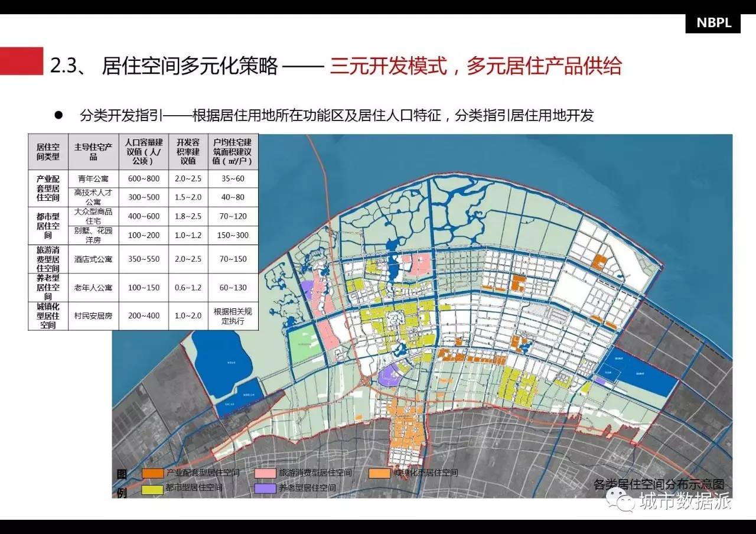Viewport: 756px width, 534px height.
Task: Click the 2.0~2.5 ratio in 酒店式公寓 row
Action: coord(188,259)
